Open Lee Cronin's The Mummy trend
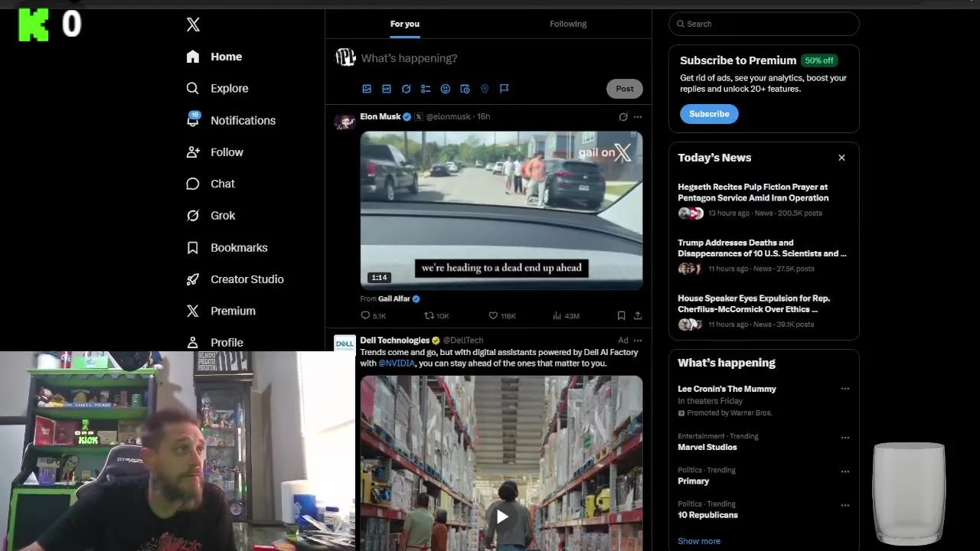 727,389
